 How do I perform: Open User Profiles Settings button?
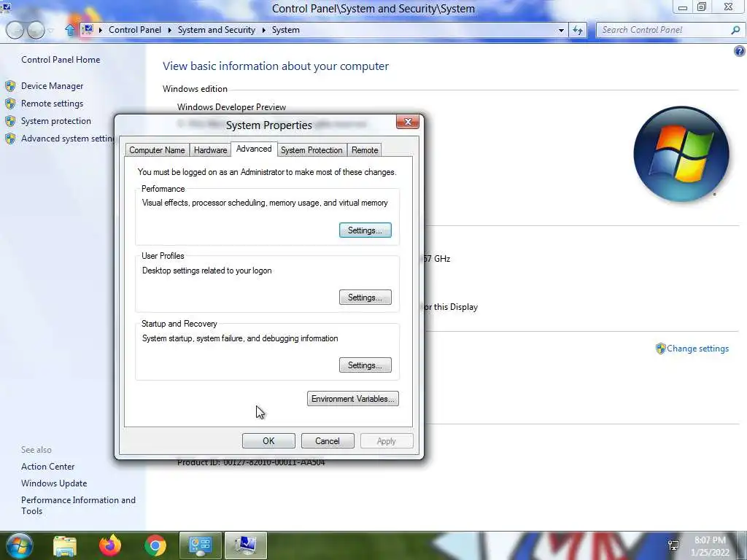[365, 297]
